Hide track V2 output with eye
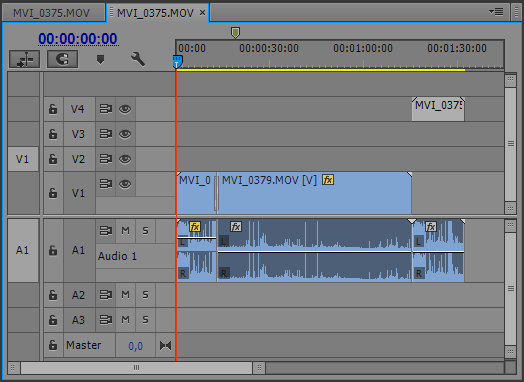The image size is (524, 382). (125, 159)
